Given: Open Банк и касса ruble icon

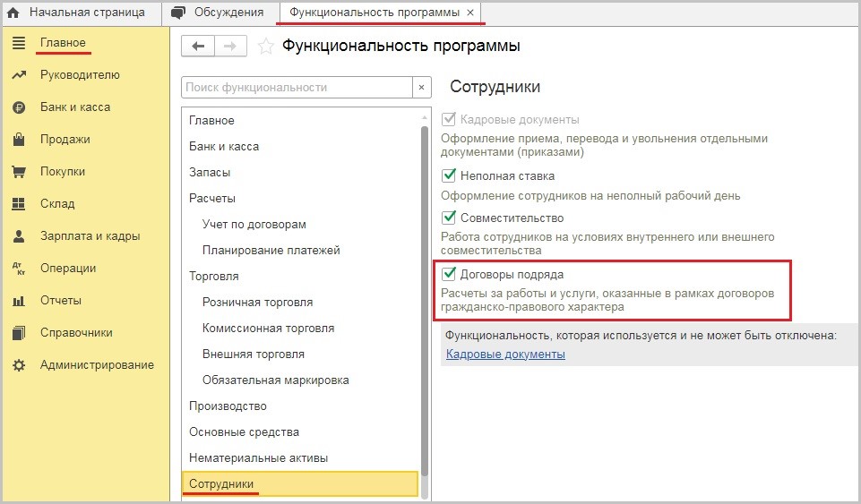Looking at the screenshot, I should [19, 107].
